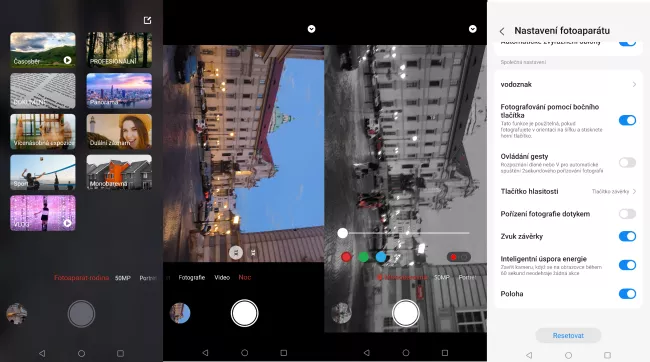Choose the document scanning mode tile
This screenshot has width=650, height=362.
tap(43, 91)
